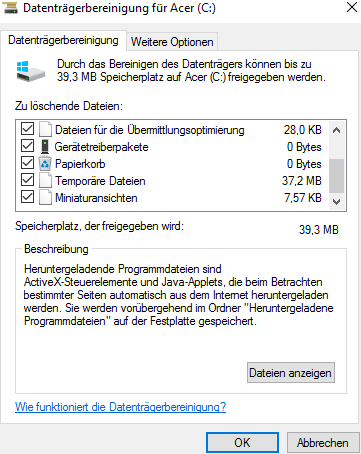Image resolution: width=361 pixels, height=454 pixels.
Task: Uncheck Dateien für die Übermittlungsoptimierung
Action: (27, 129)
